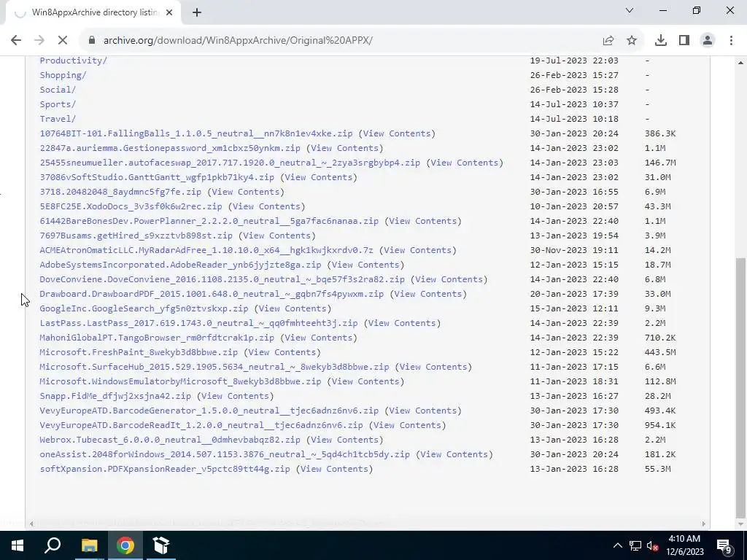747x560 pixels.
Task: Bookmark this page with the star
Action: click(632, 41)
